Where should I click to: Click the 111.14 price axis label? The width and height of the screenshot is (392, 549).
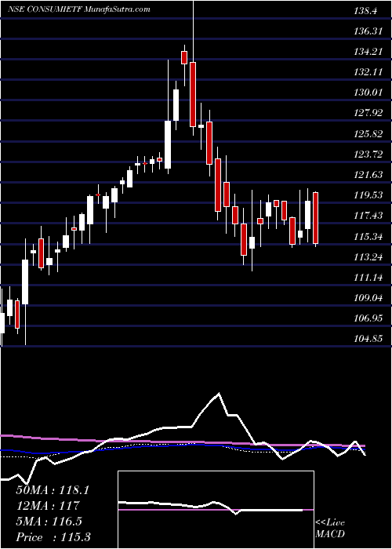[x=368, y=278]
